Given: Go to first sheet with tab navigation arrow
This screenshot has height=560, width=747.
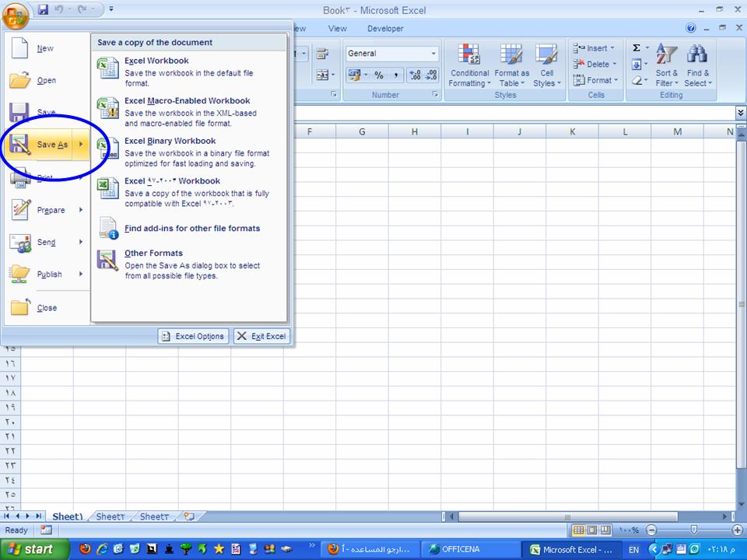Looking at the screenshot, I should pos(7,516).
